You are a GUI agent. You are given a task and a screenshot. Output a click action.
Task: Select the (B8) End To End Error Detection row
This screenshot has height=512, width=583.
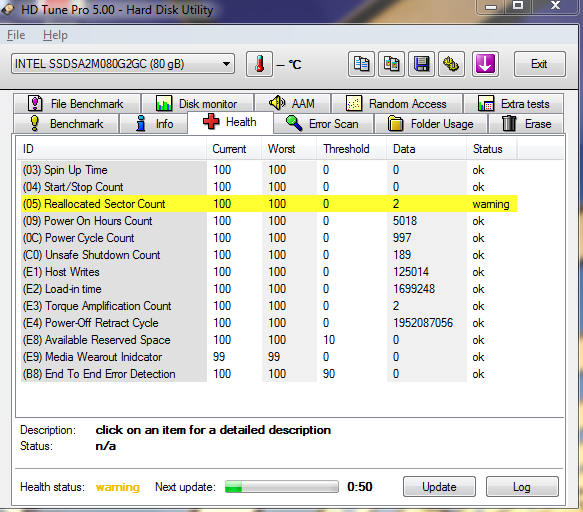pyautogui.click(x=269, y=374)
